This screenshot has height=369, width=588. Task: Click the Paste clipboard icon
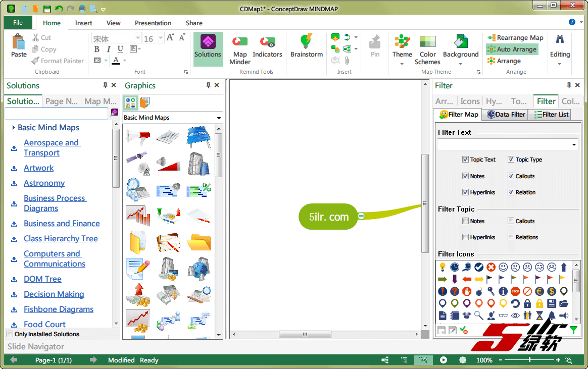tap(19, 45)
